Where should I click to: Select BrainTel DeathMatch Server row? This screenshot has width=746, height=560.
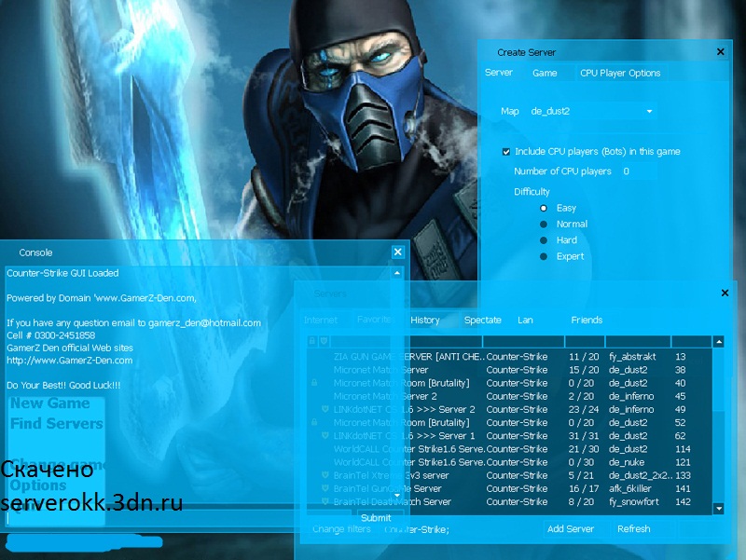pos(509,501)
